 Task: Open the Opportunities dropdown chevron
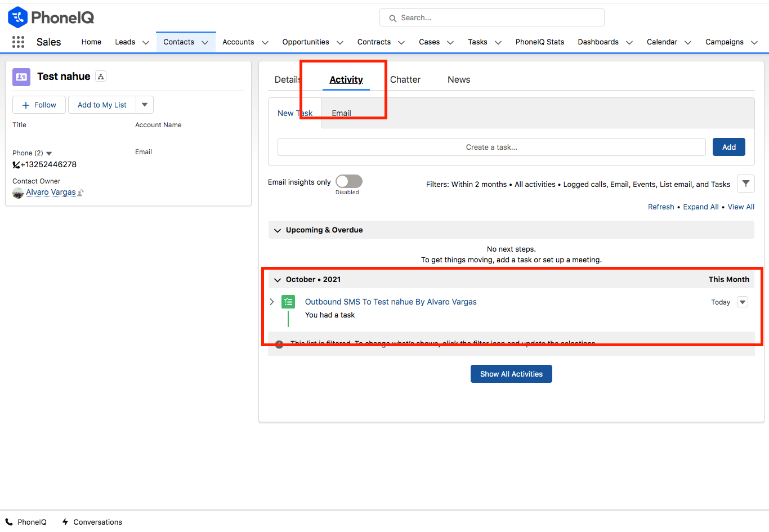[x=340, y=42]
